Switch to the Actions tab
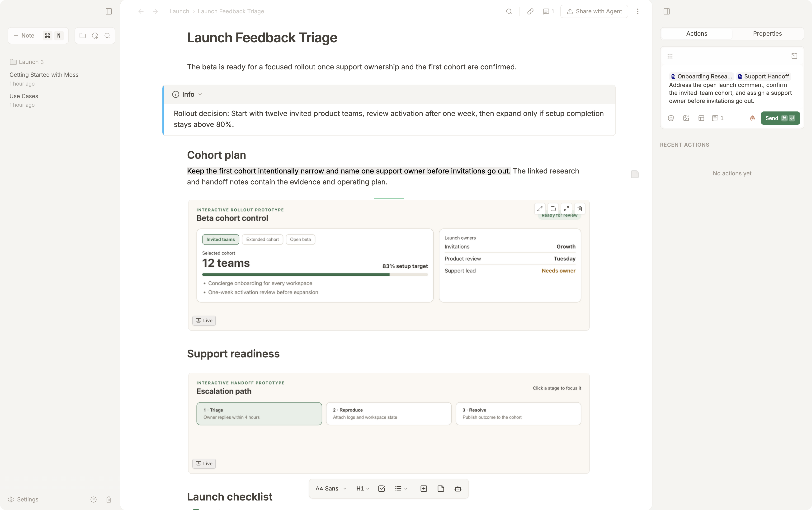The width and height of the screenshot is (812, 510). (x=696, y=34)
